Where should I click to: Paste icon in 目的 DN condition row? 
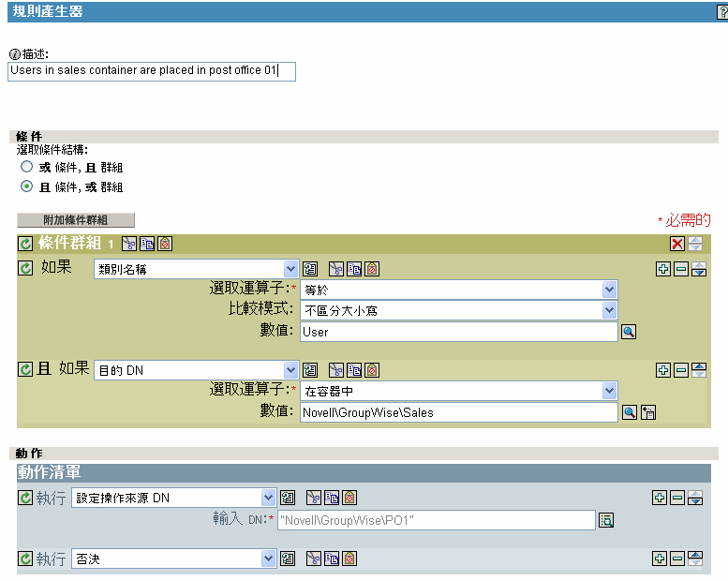pos(372,370)
